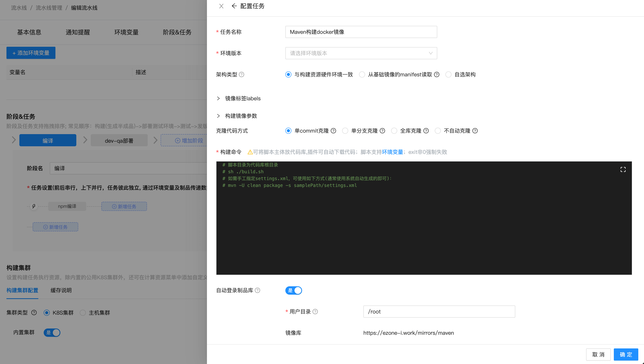Click the help icon beside 用户目录
This screenshot has width=644, height=364.
(315, 311)
